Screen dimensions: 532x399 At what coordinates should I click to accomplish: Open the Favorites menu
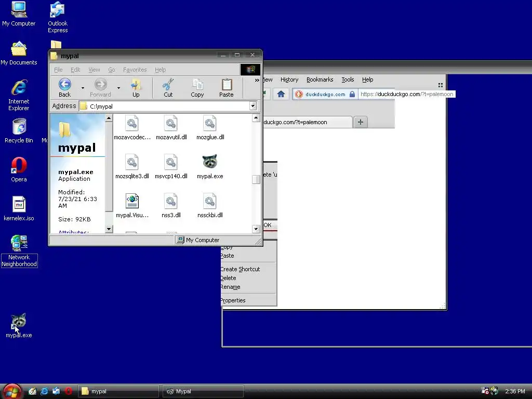tap(135, 70)
